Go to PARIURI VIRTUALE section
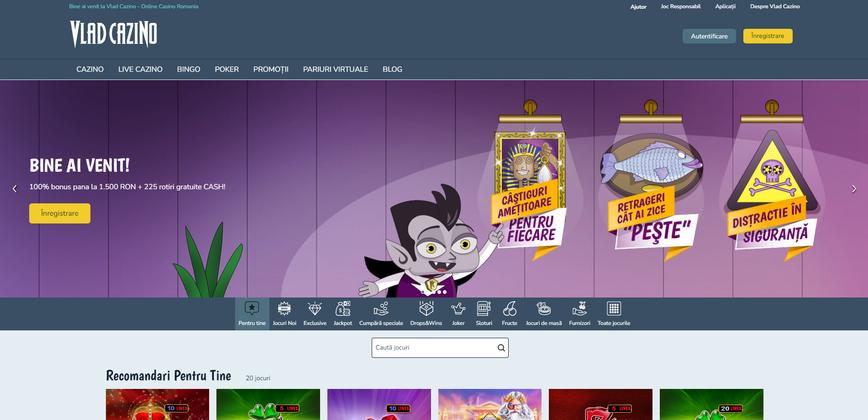 (336, 69)
